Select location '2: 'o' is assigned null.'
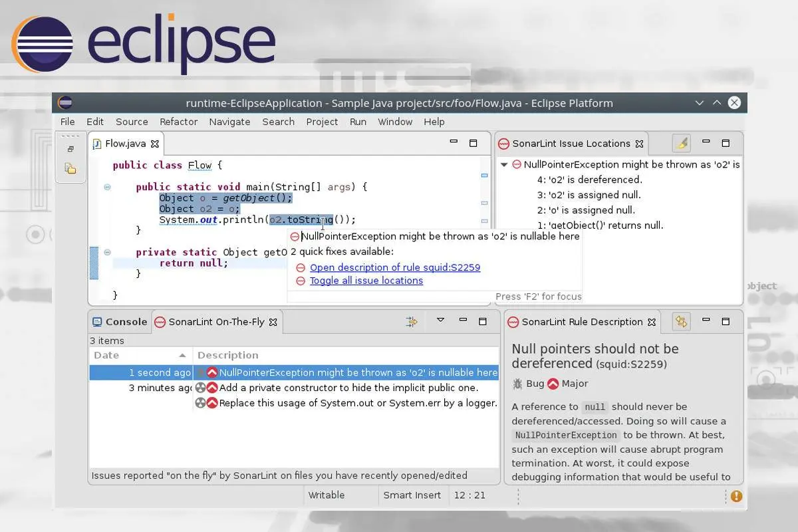 [586, 210]
